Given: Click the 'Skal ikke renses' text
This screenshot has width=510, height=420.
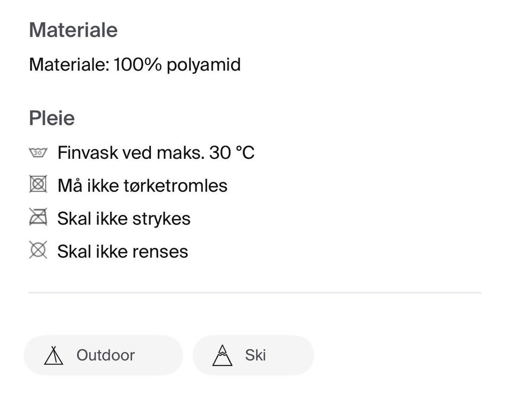Looking at the screenshot, I should [123, 251].
